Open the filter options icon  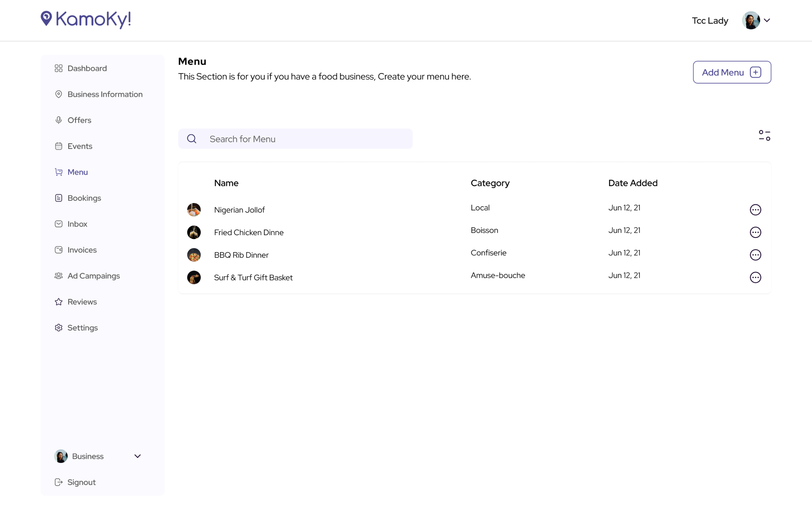click(764, 135)
